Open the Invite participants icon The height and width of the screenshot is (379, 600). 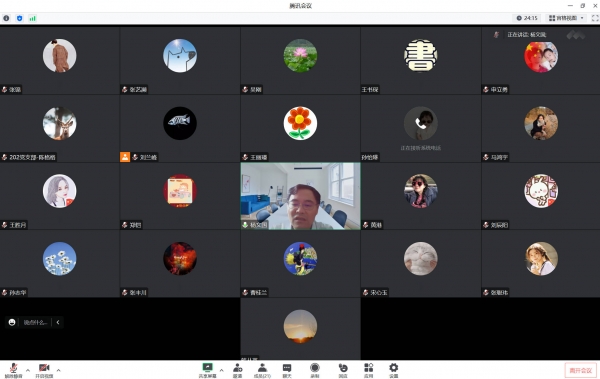pyautogui.click(x=237, y=370)
